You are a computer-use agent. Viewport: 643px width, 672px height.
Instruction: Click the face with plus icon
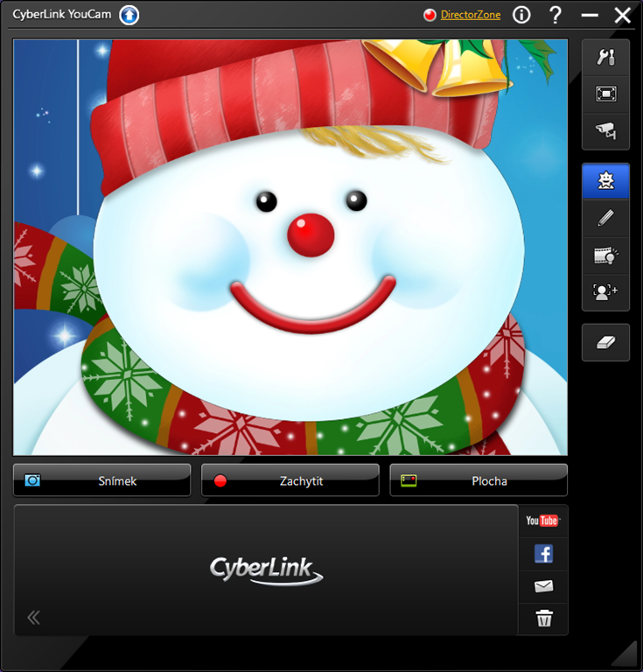(x=605, y=291)
